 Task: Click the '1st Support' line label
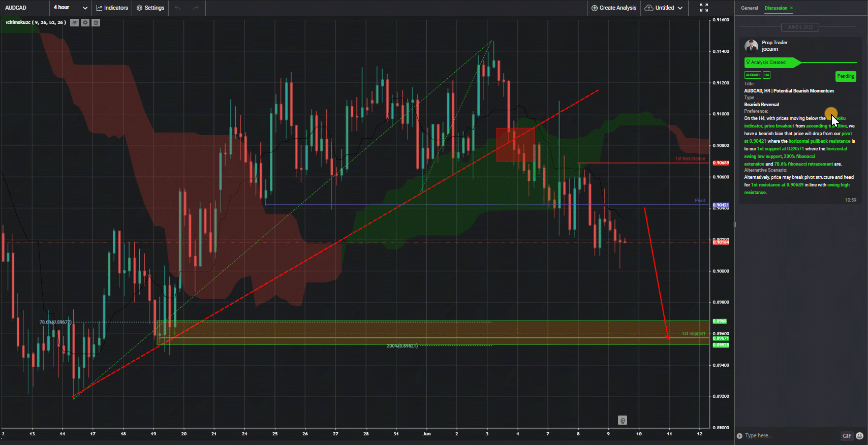coord(693,334)
